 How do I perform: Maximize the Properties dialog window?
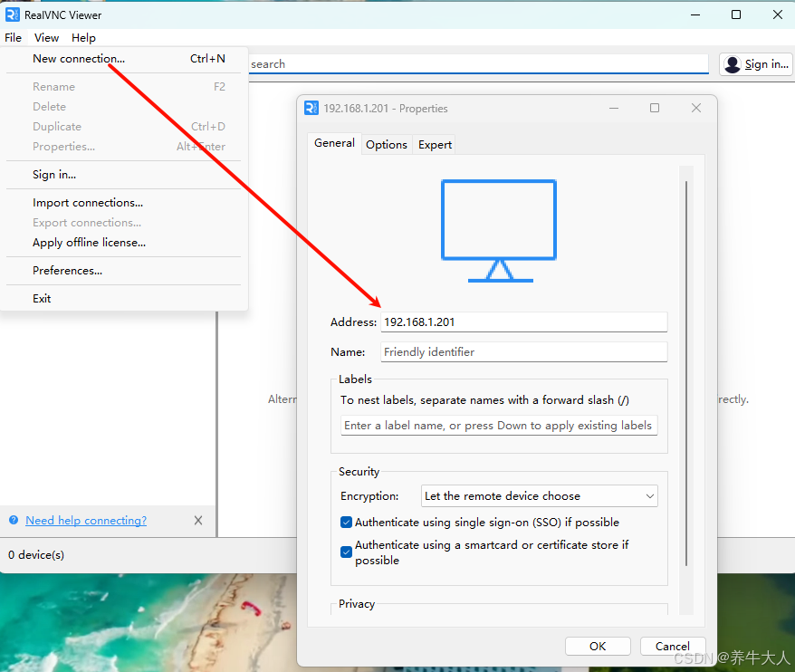[655, 108]
